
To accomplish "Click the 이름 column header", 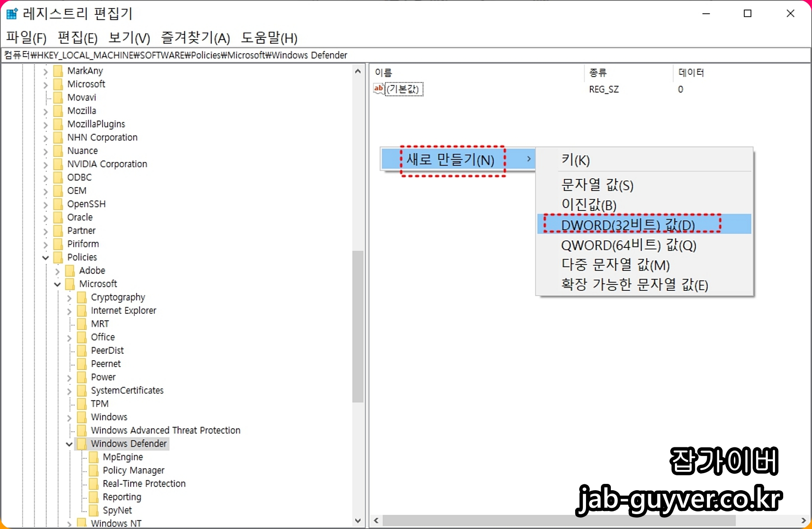I will pyautogui.click(x=477, y=73).
